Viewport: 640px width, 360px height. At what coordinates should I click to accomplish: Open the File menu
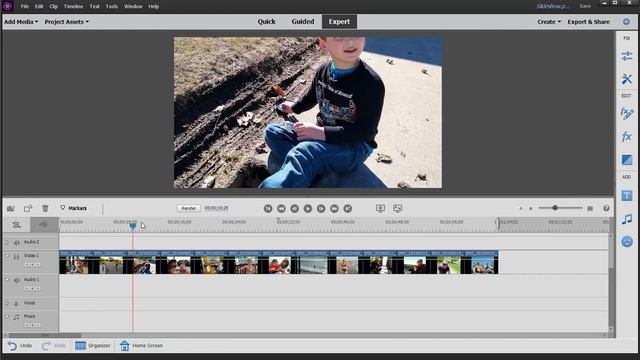point(24,6)
